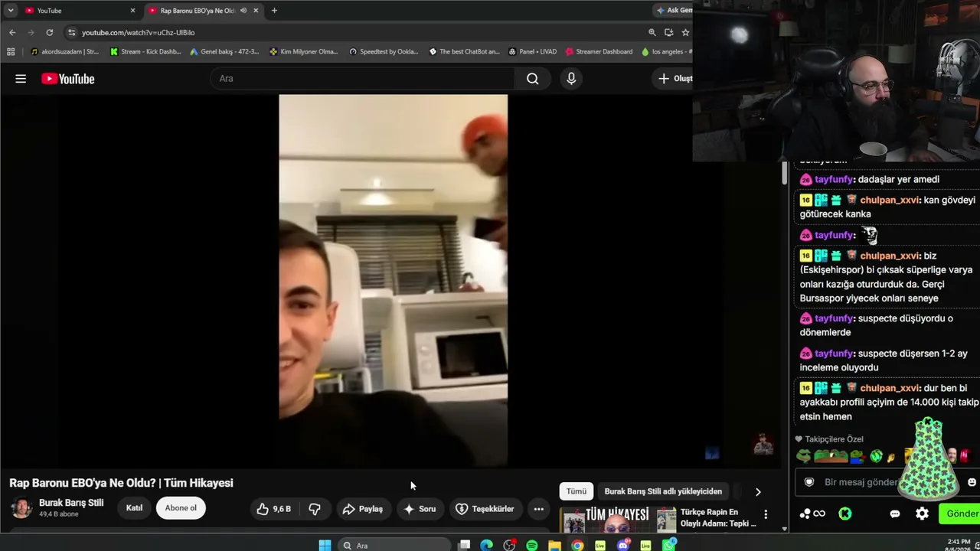Open the Burak Barış Stili channel avatar
This screenshot has width=980, height=551.
pyautogui.click(x=21, y=507)
